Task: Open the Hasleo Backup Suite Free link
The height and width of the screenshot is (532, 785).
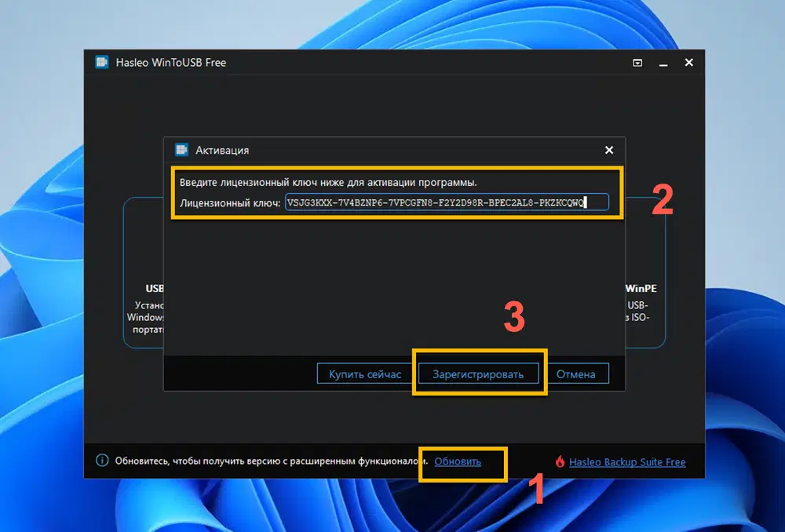Action: tap(628, 462)
